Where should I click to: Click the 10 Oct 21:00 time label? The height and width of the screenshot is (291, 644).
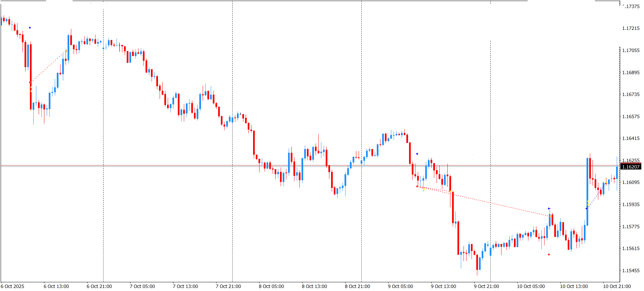click(x=617, y=286)
